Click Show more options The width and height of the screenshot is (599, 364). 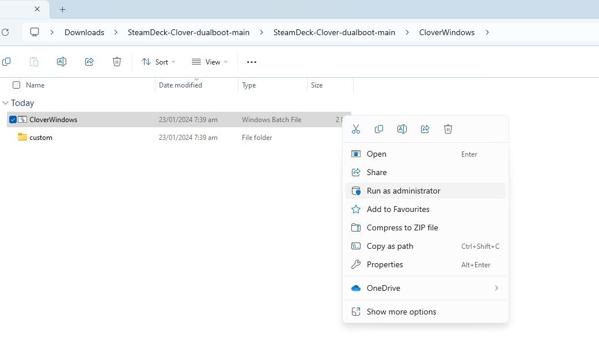click(401, 312)
